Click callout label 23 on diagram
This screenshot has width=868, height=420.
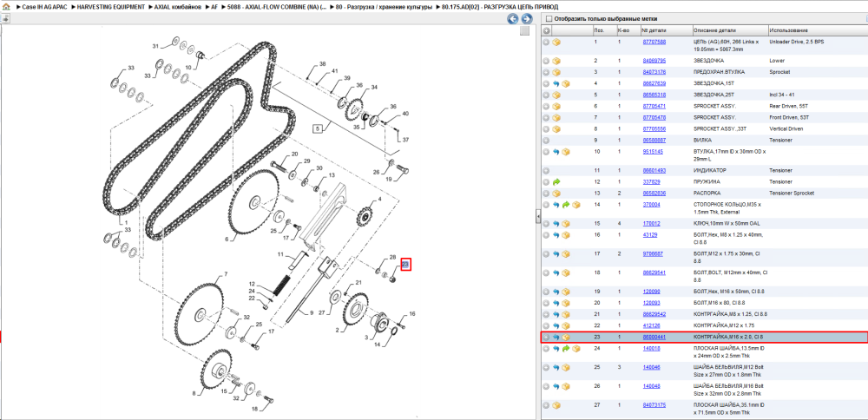point(404,265)
